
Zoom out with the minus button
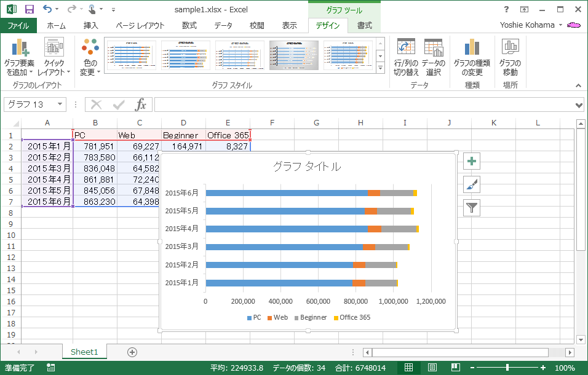click(x=472, y=368)
